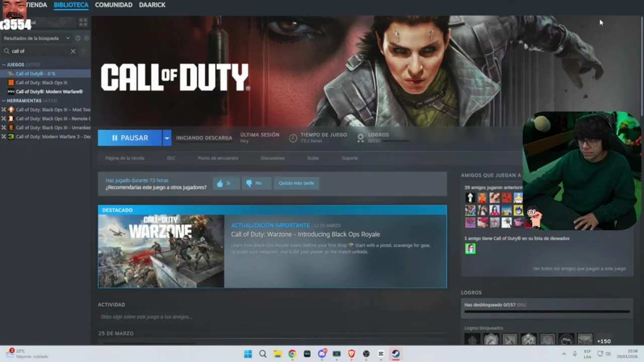Clear the 'call of' search text
The image size is (644, 362).
pos(73,51)
